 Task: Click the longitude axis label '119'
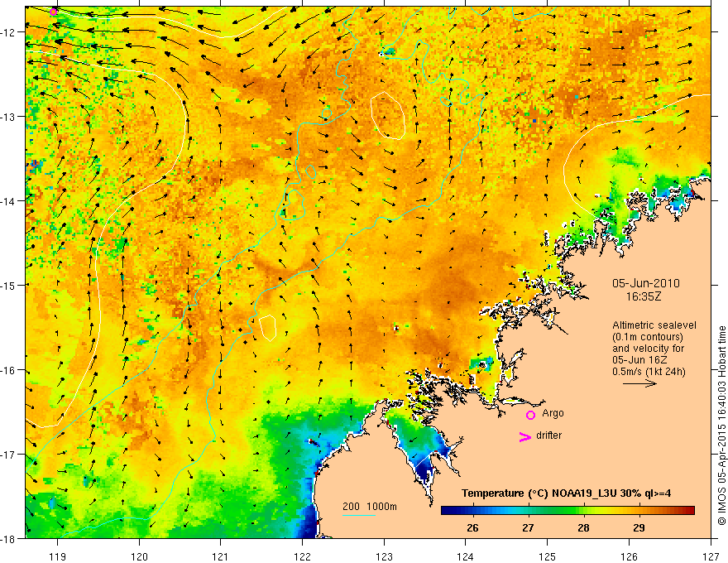tap(57, 556)
